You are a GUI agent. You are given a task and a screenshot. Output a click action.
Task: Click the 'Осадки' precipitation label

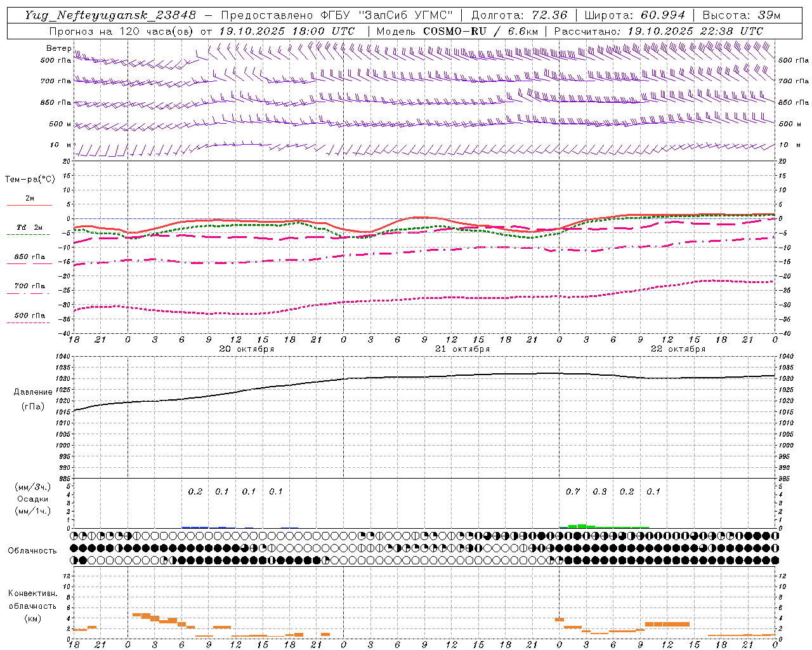point(33,499)
